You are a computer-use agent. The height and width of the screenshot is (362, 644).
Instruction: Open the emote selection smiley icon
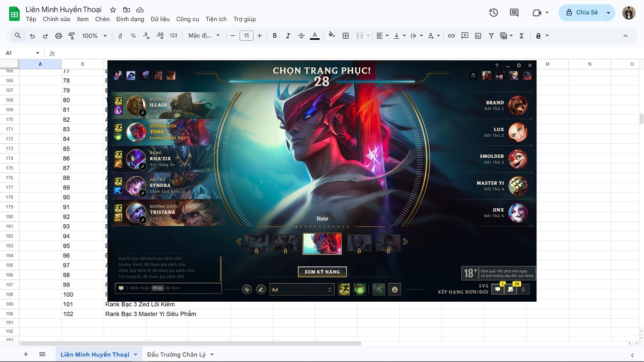click(x=394, y=290)
